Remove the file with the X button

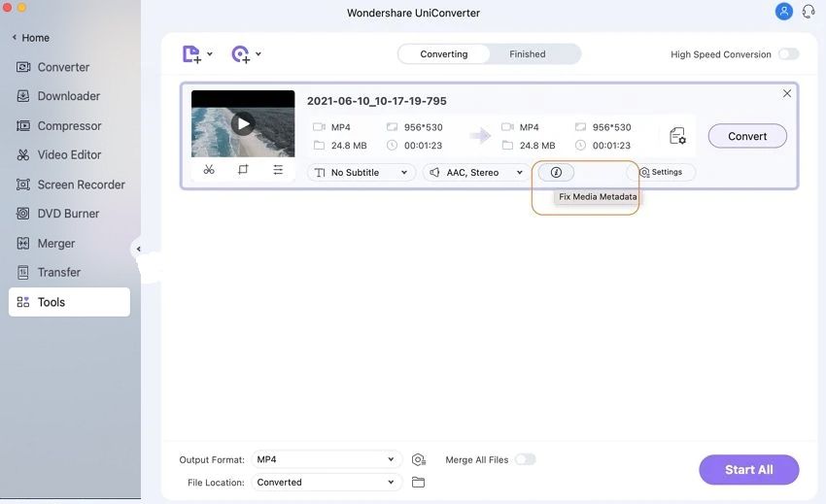pyautogui.click(x=787, y=93)
